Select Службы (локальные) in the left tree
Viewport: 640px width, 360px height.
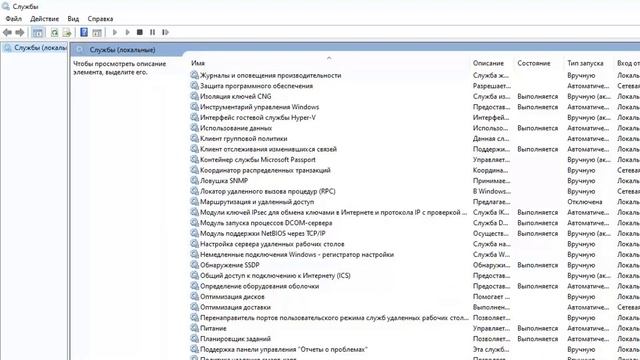point(40,48)
